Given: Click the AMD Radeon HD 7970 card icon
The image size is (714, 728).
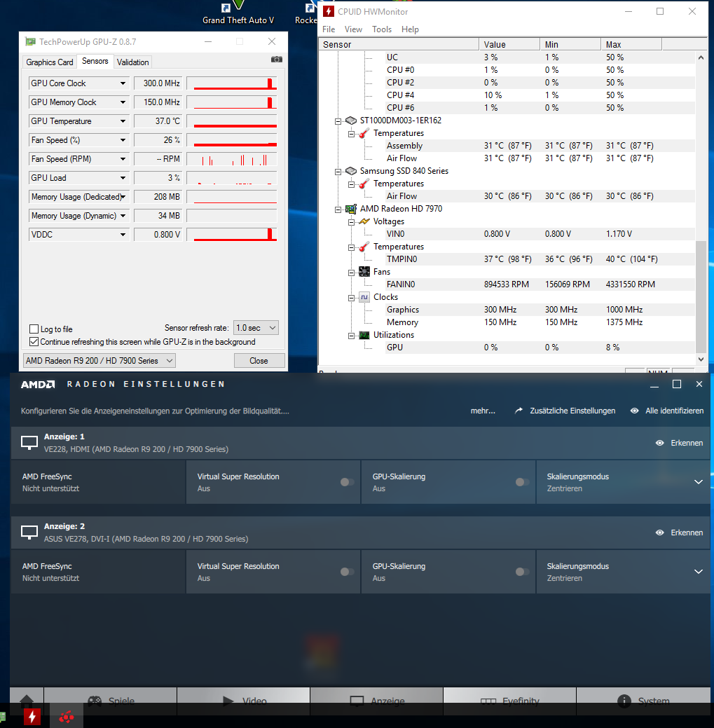Looking at the screenshot, I should [351, 209].
